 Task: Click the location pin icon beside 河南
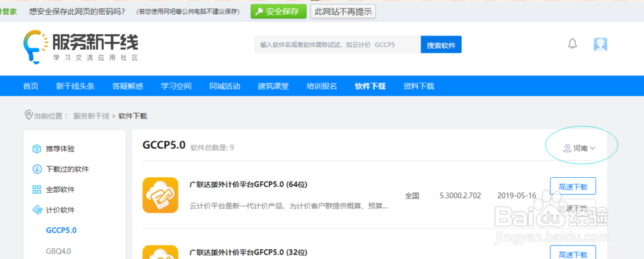coord(567,148)
